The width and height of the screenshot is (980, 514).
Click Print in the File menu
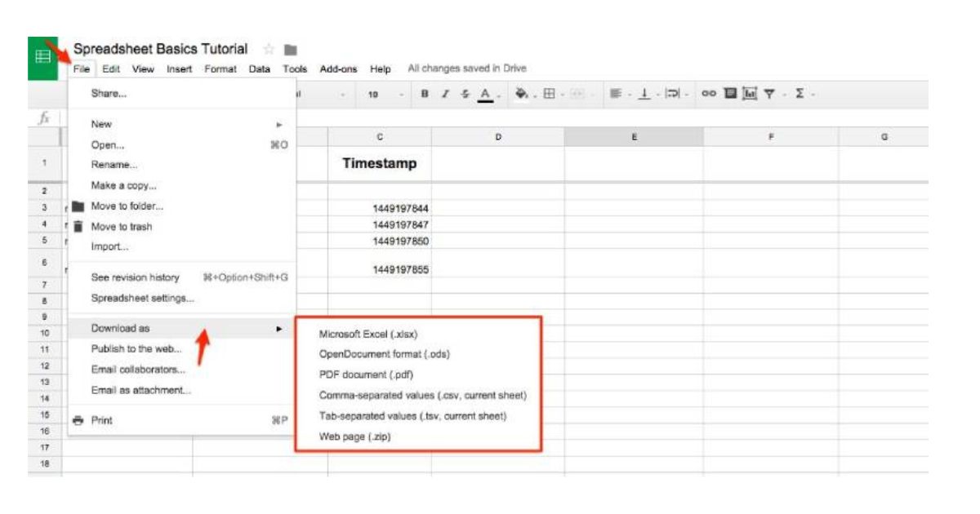pyautogui.click(x=102, y=420)
